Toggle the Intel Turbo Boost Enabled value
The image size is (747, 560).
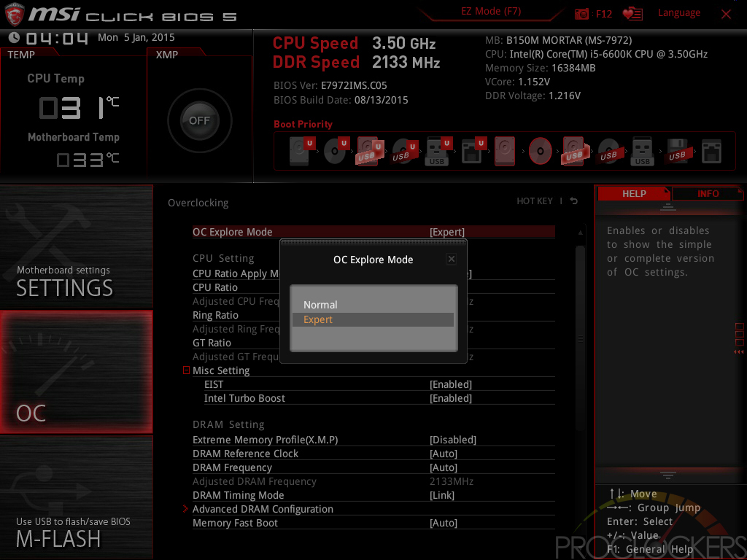click(x=451, y=398)
